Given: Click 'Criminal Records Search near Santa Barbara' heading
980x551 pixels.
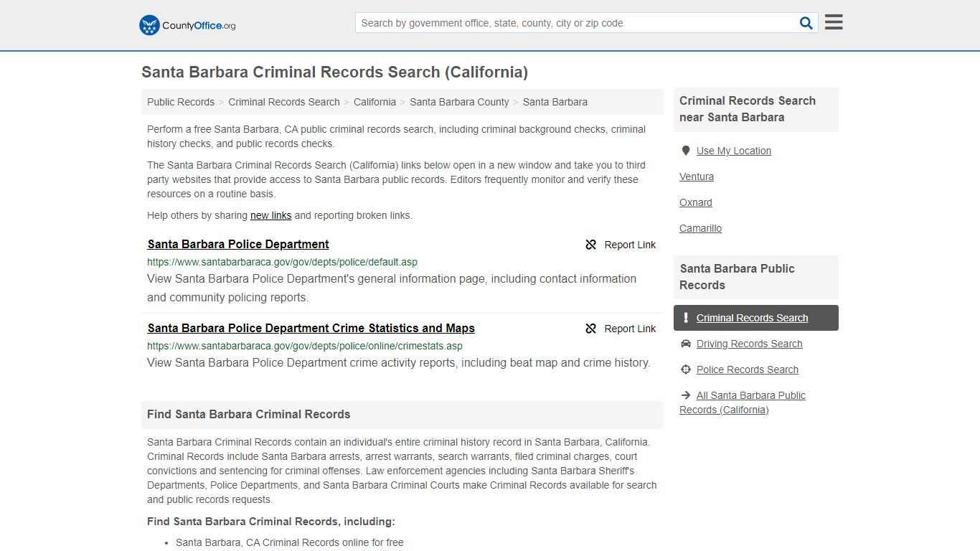Looking at the screenshot, I should point(748,109).
